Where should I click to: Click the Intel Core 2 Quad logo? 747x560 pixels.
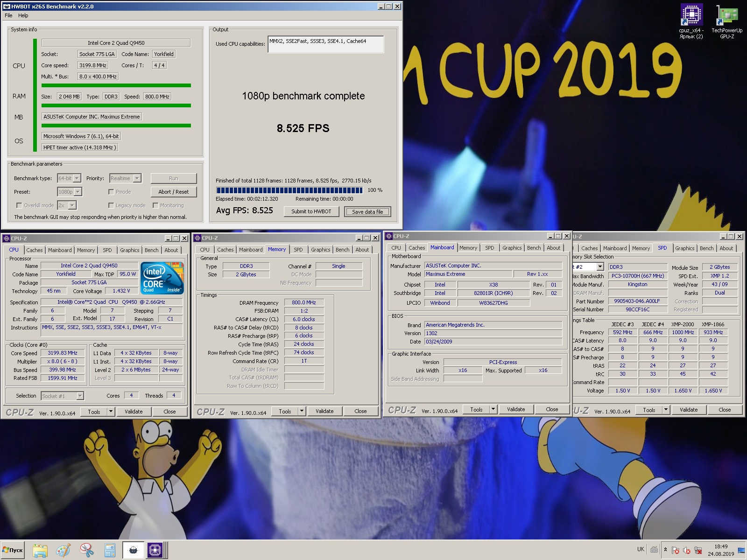point(162,278)
